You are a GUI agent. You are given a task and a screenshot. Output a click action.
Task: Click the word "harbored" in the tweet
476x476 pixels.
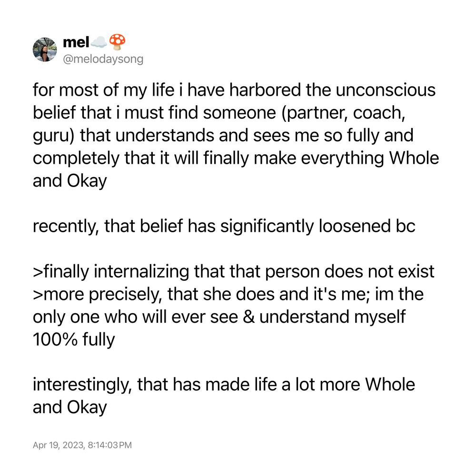[x=265, y=90]
